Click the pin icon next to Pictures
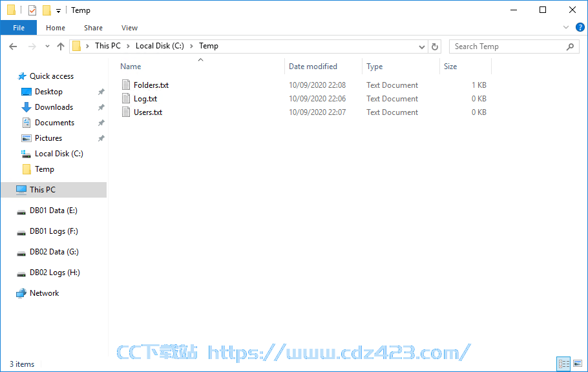Image resolution: width=588 pixels, height=372 pixels. (x=101, y=138)
